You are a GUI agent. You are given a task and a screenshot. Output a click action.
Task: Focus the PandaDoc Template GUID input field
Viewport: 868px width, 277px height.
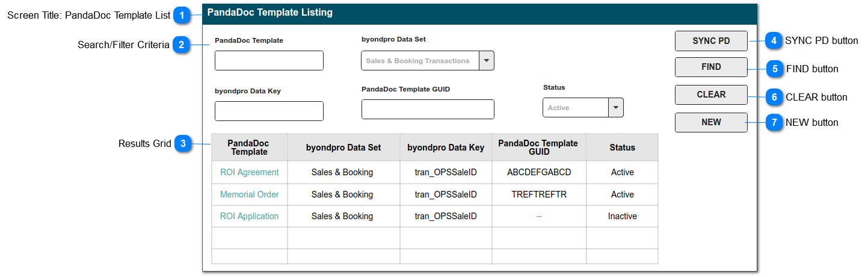(x=428, y=109)
